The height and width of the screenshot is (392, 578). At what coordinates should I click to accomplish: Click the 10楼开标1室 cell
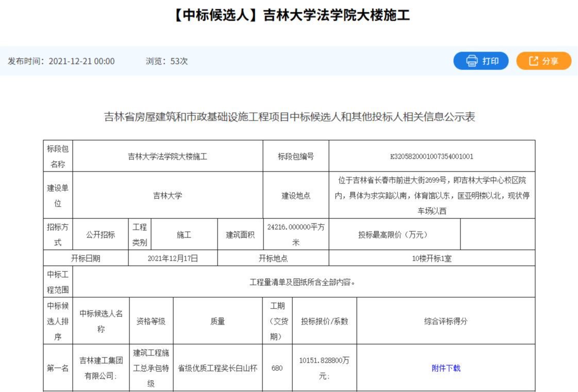coord(432,258)
